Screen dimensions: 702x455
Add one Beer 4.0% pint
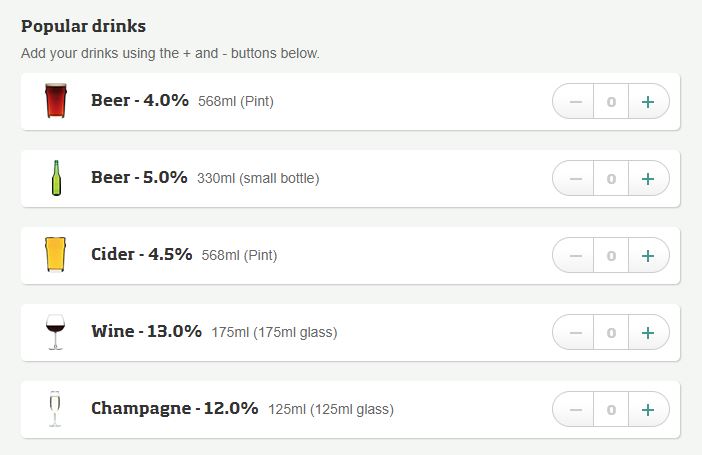coord(648,101)
